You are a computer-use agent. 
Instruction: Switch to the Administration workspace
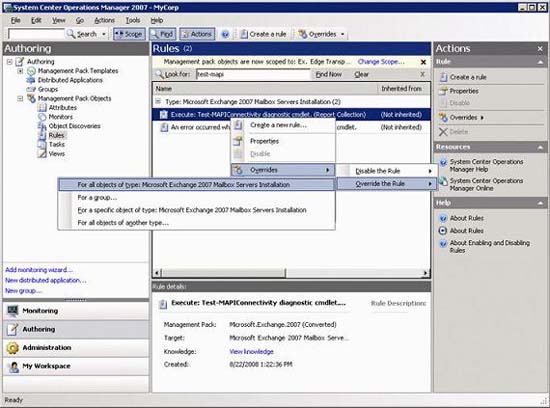tap(76, 348)
